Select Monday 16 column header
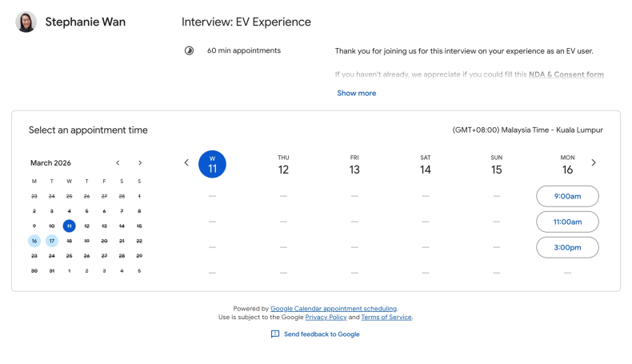The image size is (632, 364). pyautogui.click(x=567, y=165)
